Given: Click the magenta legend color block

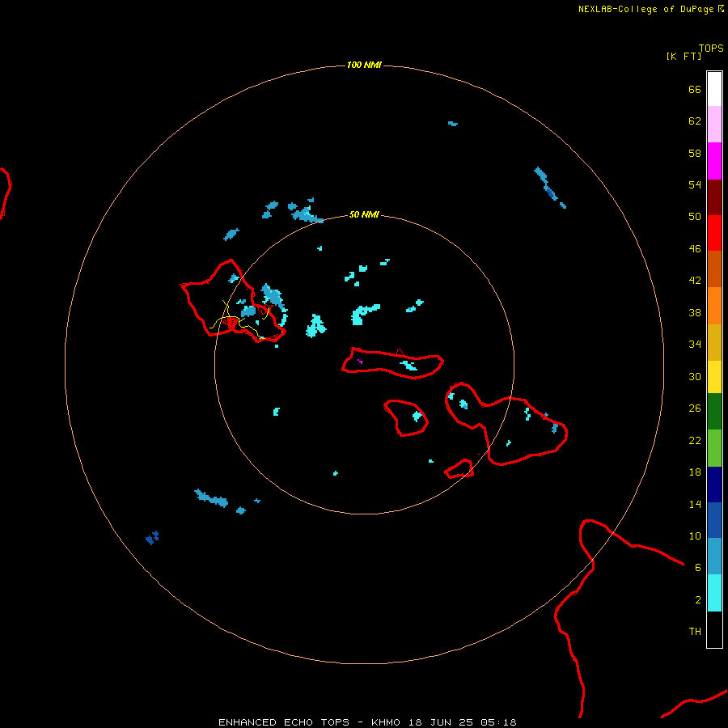Looking at the screenshot, I should [714, 161].
